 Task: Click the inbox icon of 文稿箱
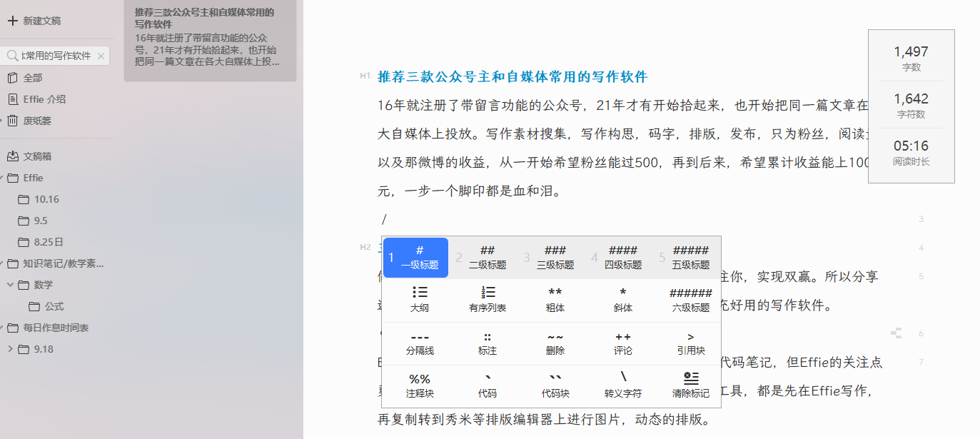click(x=12, y=156)
